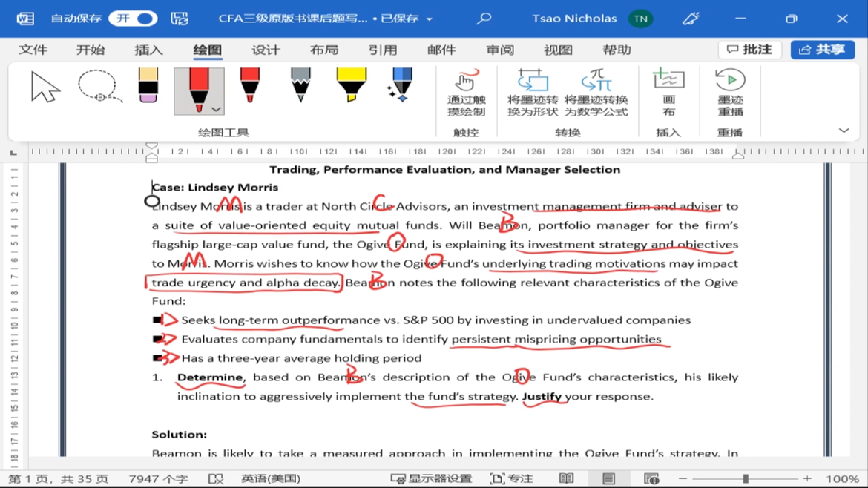Open the 批注 comments button
The image size is (868, 488).
749,50
